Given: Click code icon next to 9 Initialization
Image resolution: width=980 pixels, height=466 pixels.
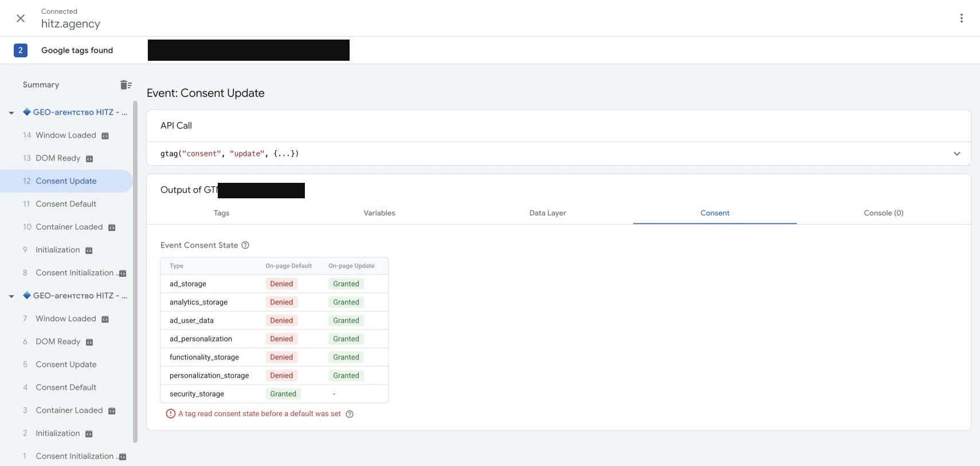Looking at the screenshot, I should click(89, 250).
